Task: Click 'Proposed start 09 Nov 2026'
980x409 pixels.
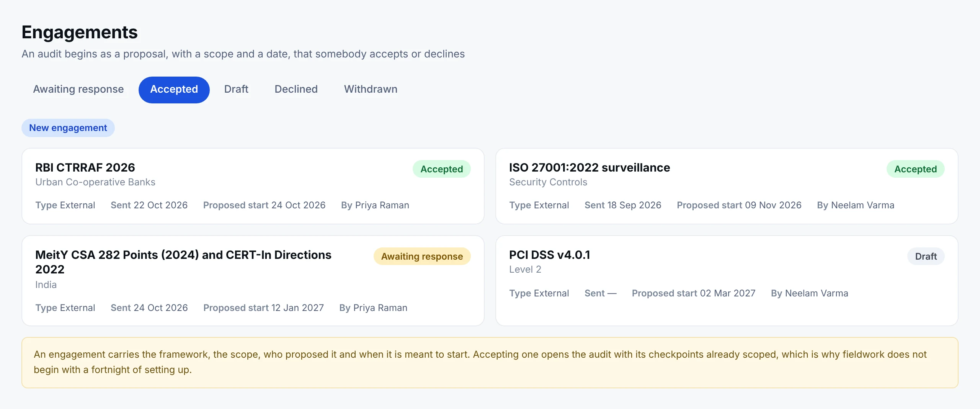Action: click(739, 205)
